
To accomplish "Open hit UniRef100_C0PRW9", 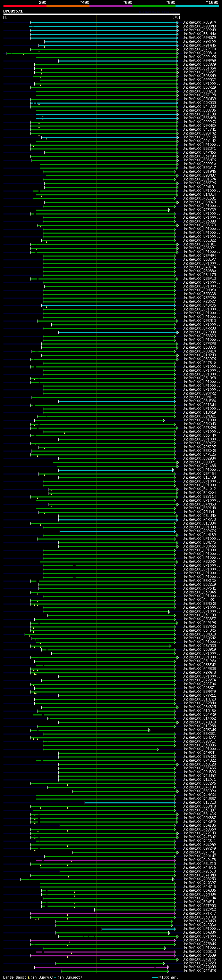I will tap(199, 30).
